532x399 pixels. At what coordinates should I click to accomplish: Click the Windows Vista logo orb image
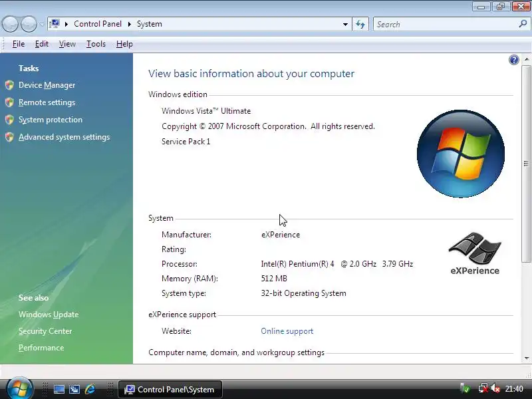(460, 154)
